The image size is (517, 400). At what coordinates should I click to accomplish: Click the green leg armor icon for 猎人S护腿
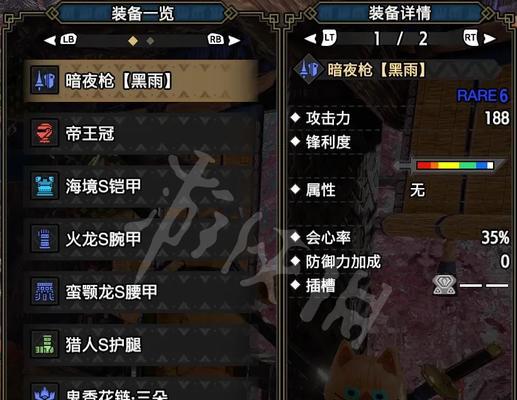point(45,344)
